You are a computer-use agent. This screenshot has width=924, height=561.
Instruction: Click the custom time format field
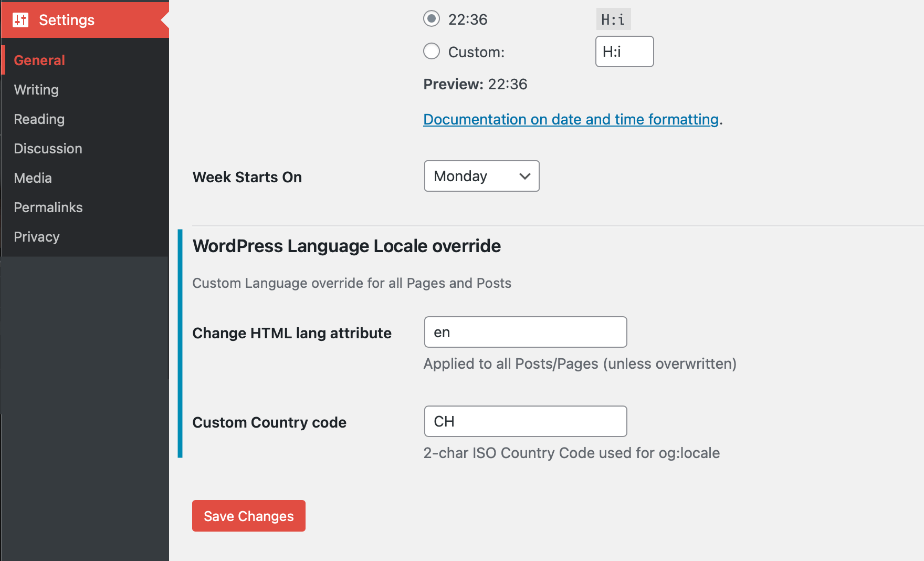(624, 51)
